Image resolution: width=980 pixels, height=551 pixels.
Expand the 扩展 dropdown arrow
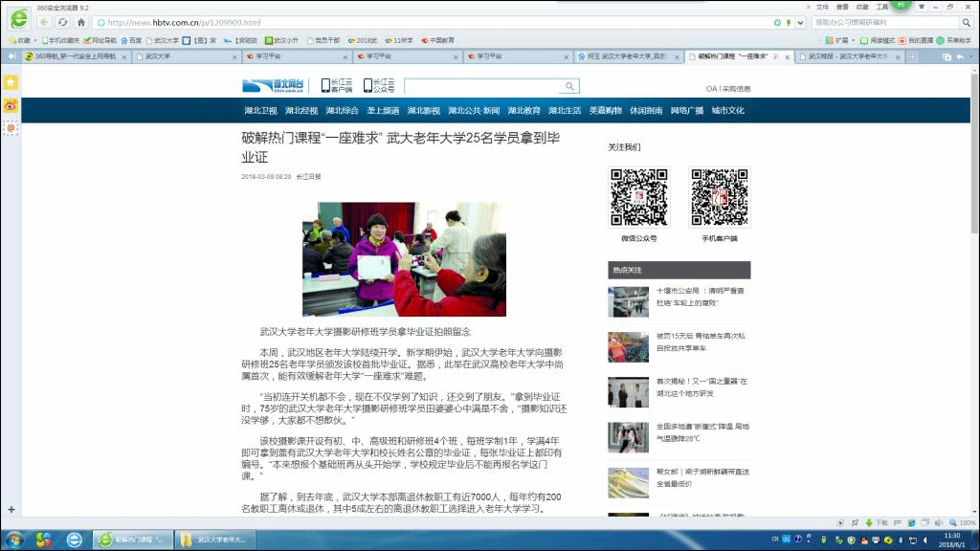click(x=853, y=40)
